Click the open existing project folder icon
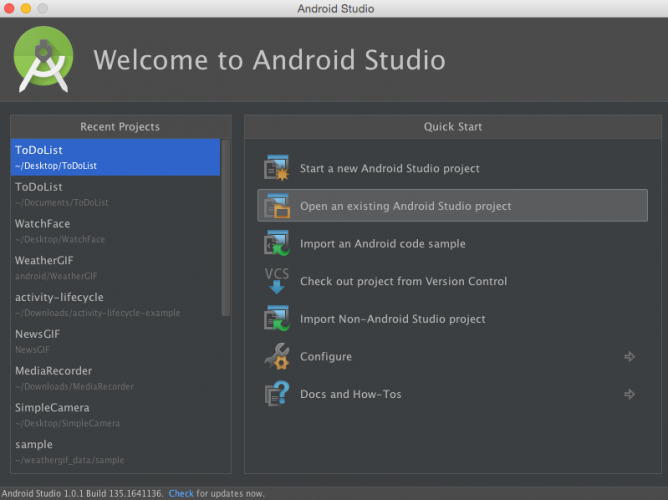 276,206
